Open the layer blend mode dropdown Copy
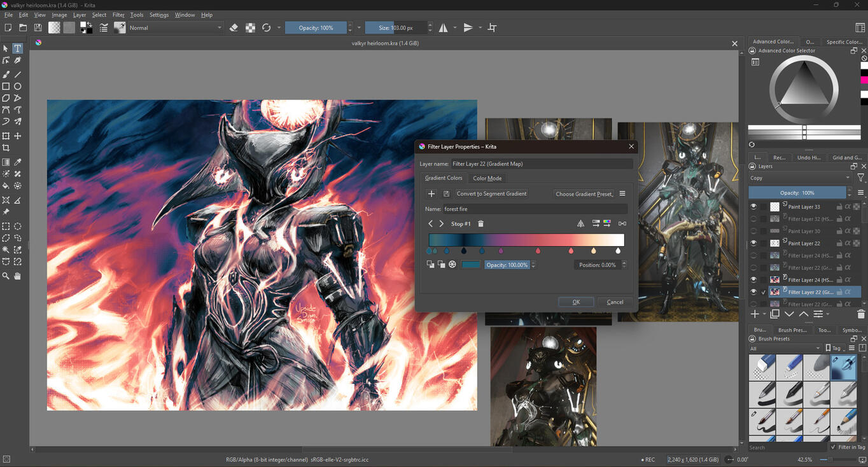The image size is (868, 467). point(800,178)
